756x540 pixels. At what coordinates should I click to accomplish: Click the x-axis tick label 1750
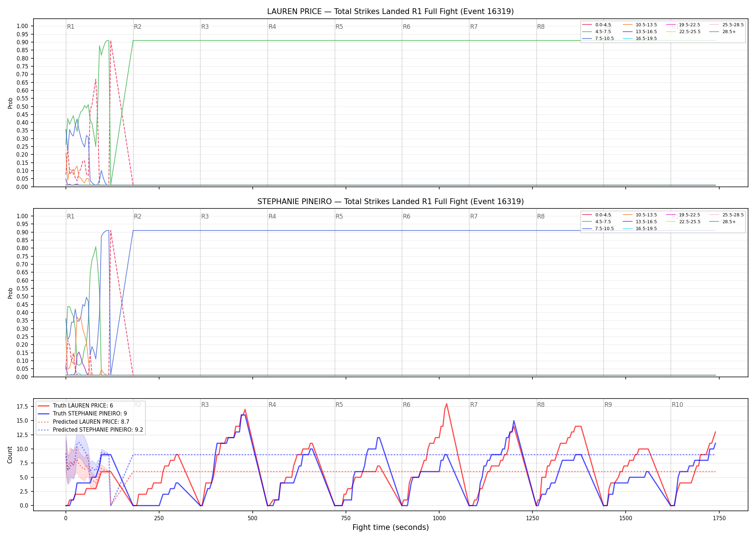[x=719, y=518]
